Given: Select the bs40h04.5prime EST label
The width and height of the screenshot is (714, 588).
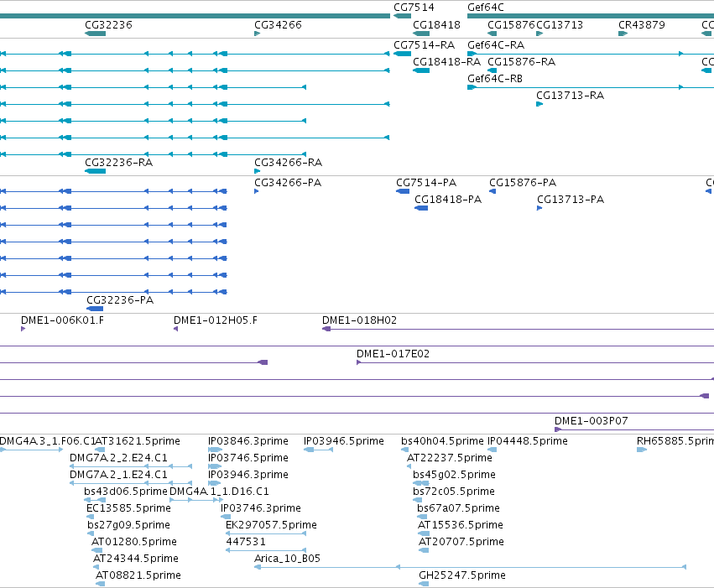Looking at the screenshot, I should (442, 441).
